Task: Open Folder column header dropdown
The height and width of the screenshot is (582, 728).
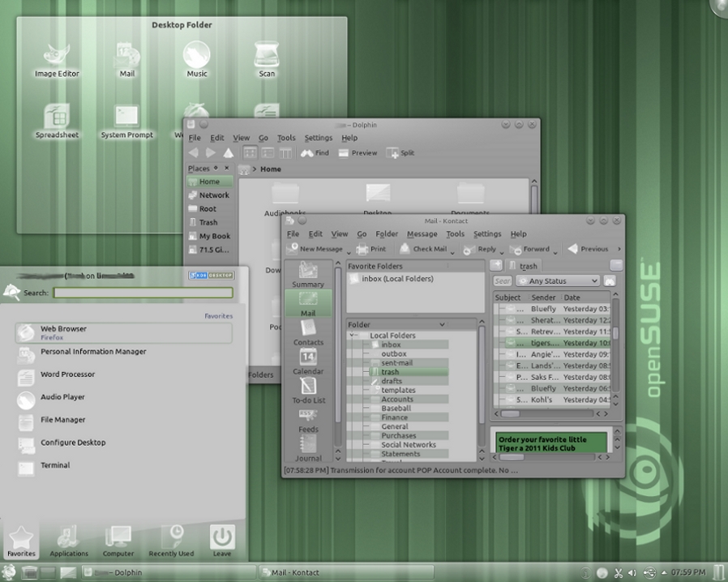Action: click(x=442, y=324)
